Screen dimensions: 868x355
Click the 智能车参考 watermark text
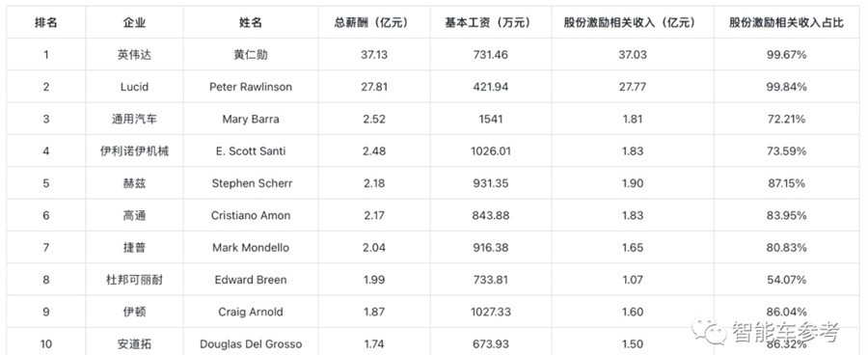pos(785,332)
